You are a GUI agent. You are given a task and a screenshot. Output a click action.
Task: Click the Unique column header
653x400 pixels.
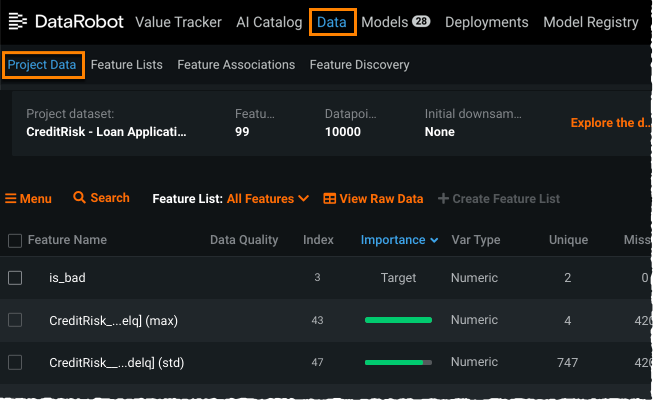(568, 240)
